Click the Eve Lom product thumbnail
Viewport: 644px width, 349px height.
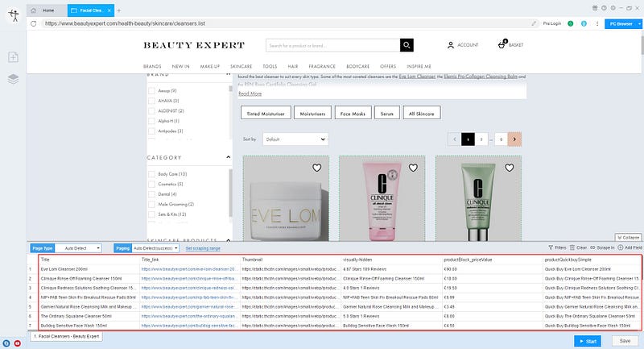(x=286, y=198)
